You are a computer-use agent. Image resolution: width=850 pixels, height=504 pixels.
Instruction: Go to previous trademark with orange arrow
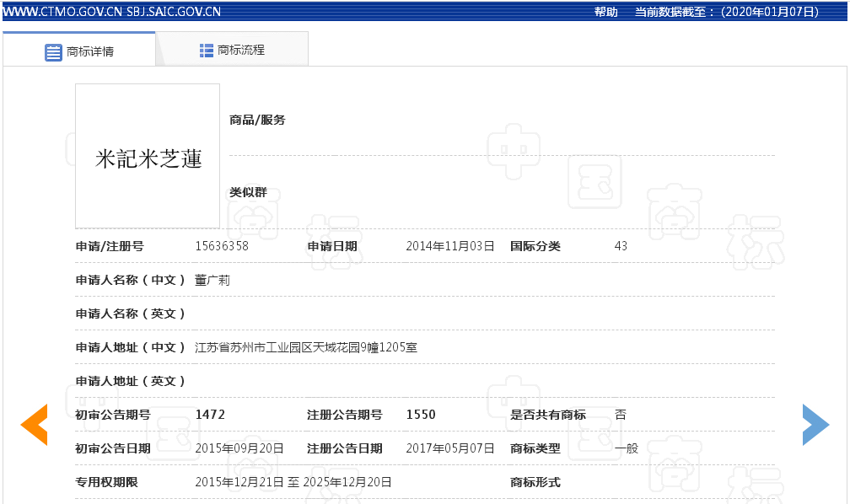click(34, 425)
